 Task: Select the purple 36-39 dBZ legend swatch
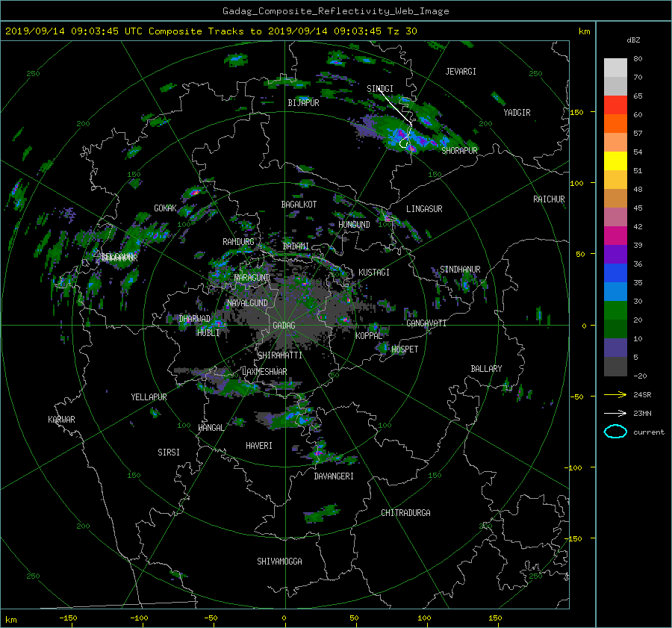615,254
